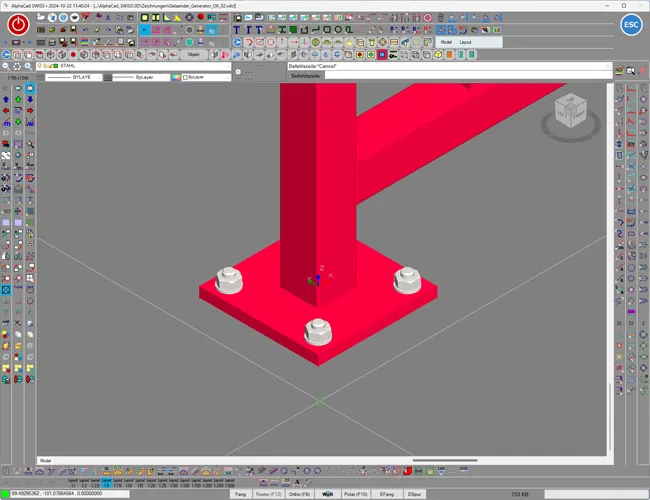Click the horizontal color stripes icon
Image resolution: width=650 pixels, height=500 pixels.
(x=85, y=42)
